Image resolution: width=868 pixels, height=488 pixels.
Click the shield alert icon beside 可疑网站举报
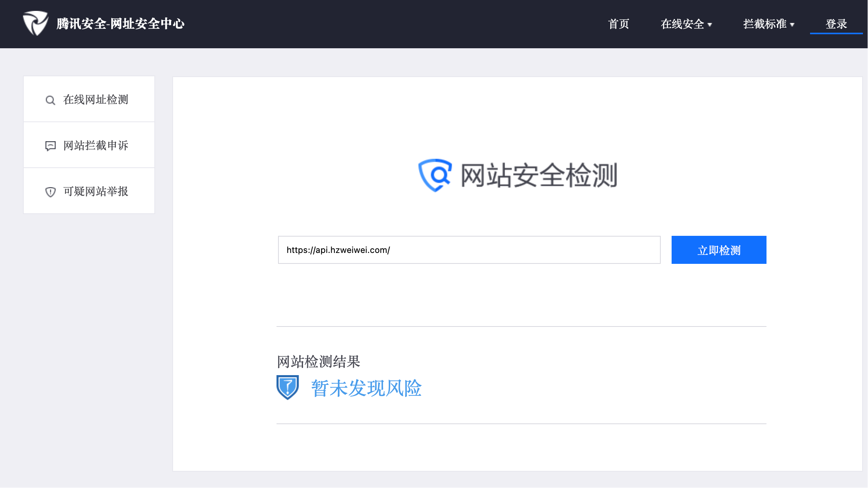(50, 192)
